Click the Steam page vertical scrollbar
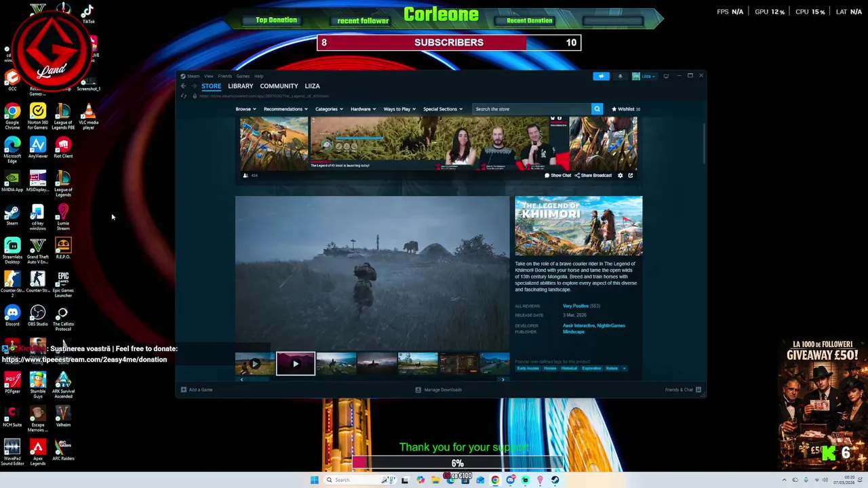This screenshot has height=488, width=868. tap(704, 142)
